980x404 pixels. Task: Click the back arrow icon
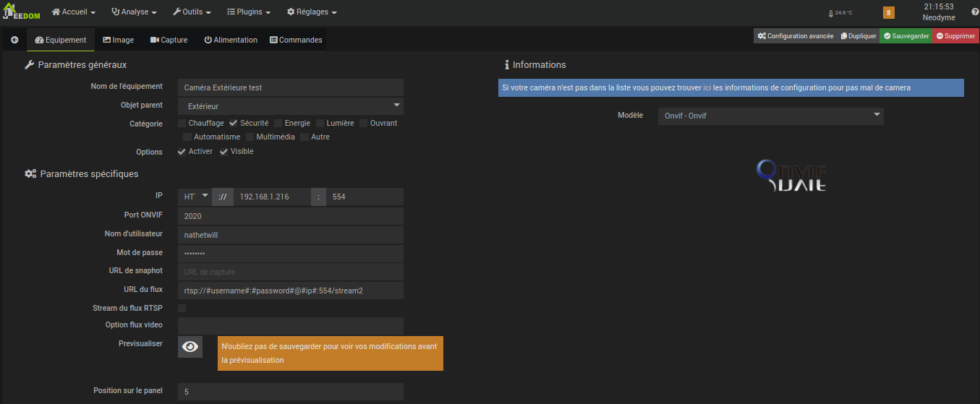(x=14, y=40)
